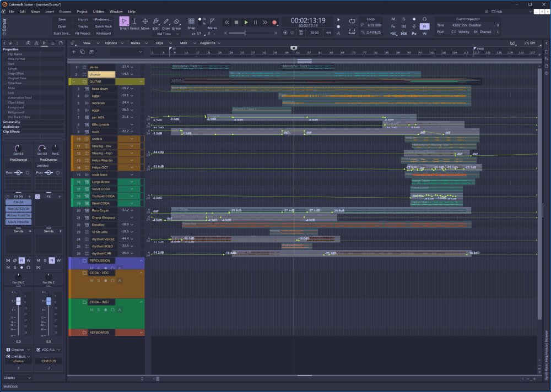Adjust the left channel volume fader
The image size is (551, 392).
[x=18, y=301]
